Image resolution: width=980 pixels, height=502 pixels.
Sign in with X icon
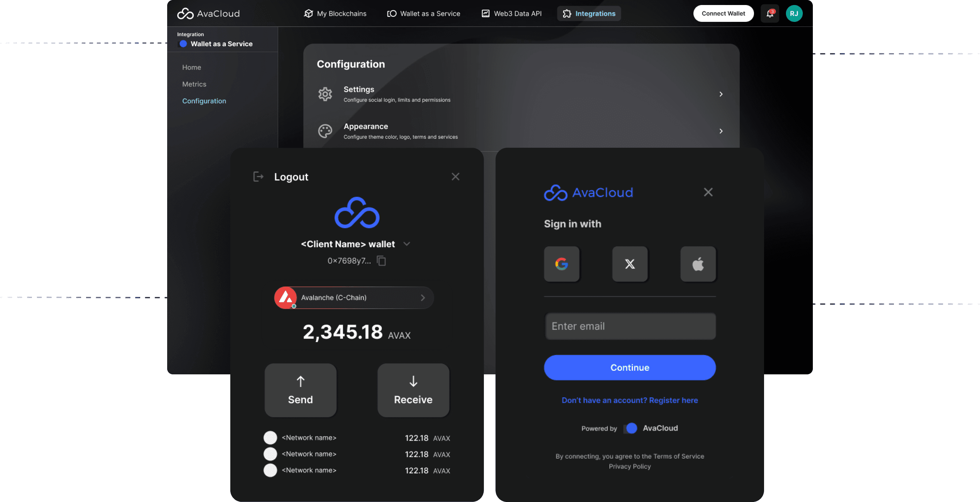(x=630, y=264)
